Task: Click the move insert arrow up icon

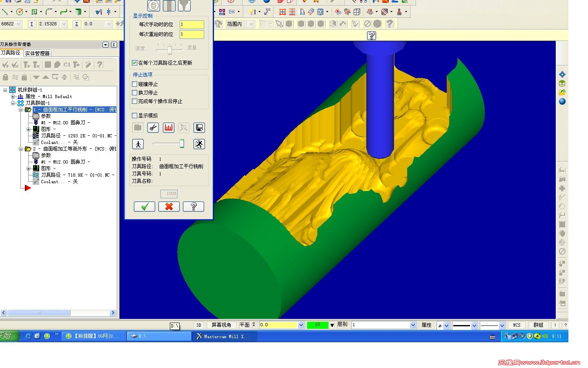Action: point(46,77)
